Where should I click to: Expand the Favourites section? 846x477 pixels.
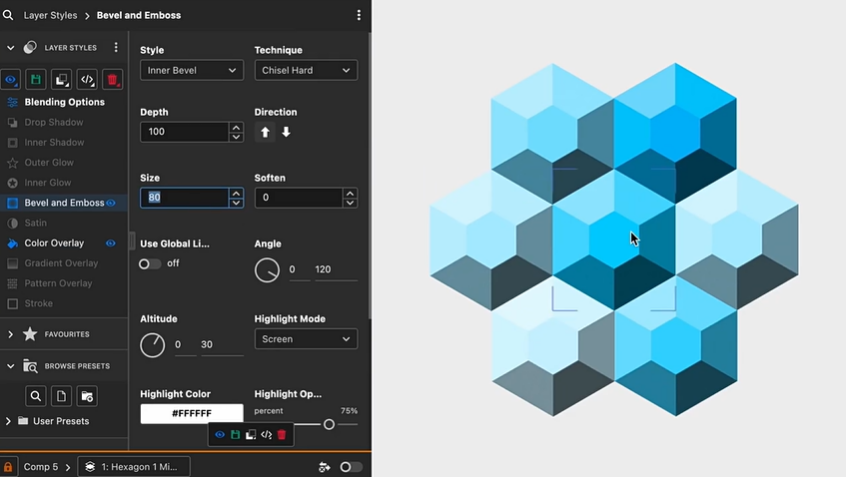[10, 334]
